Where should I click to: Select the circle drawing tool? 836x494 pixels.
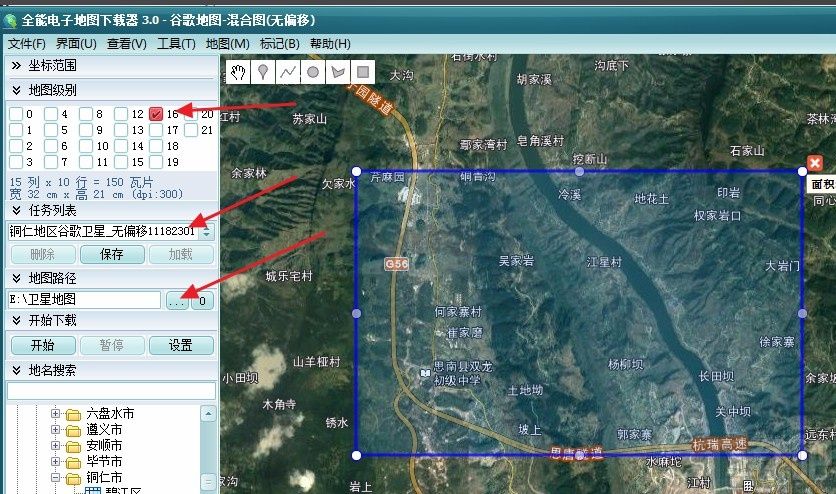coord(313,72)
